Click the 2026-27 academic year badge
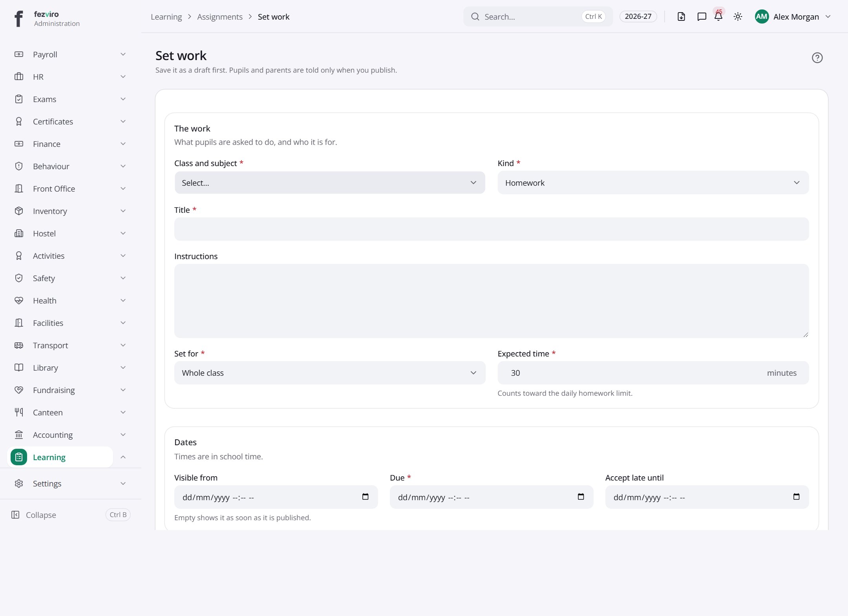The image size is (848, 616). tap(638, 16)
